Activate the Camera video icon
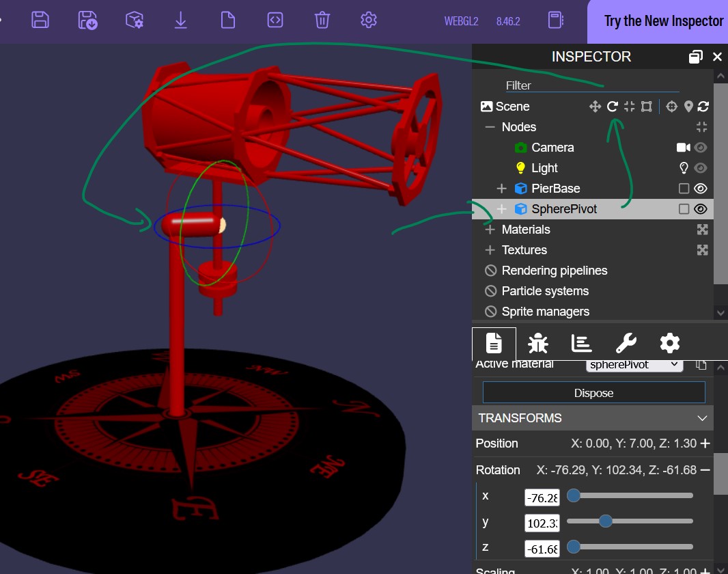Screen dimensions: 728x574 pyautogui.click(x=684, y=147)
